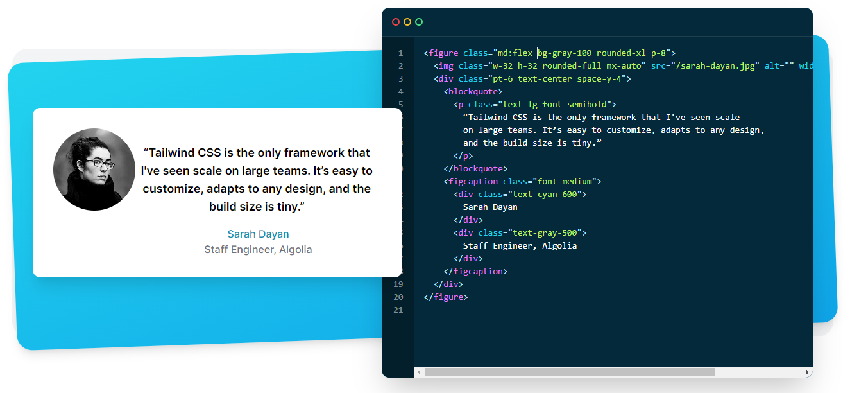Click "Staff Engineer, Algolia" in testimonial card
Screen dimensions: 868x393
[258, 250]
